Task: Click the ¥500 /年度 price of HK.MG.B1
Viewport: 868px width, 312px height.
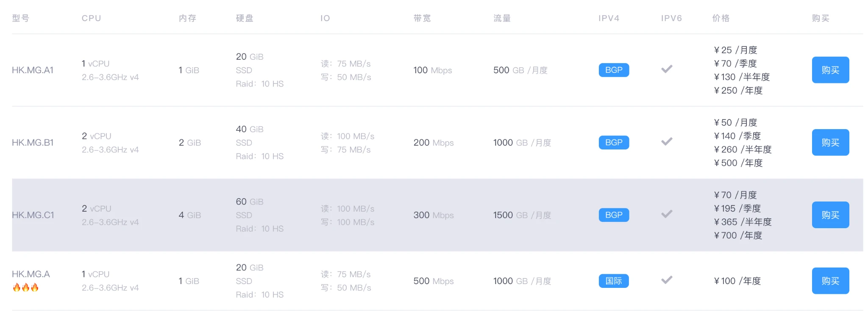Action: tap(738, 163)
